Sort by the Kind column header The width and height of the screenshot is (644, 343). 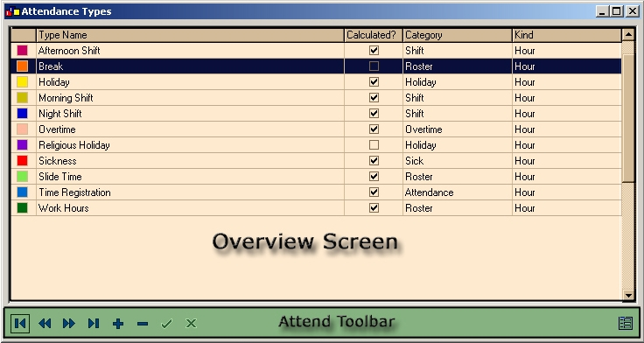coord(567,35)
